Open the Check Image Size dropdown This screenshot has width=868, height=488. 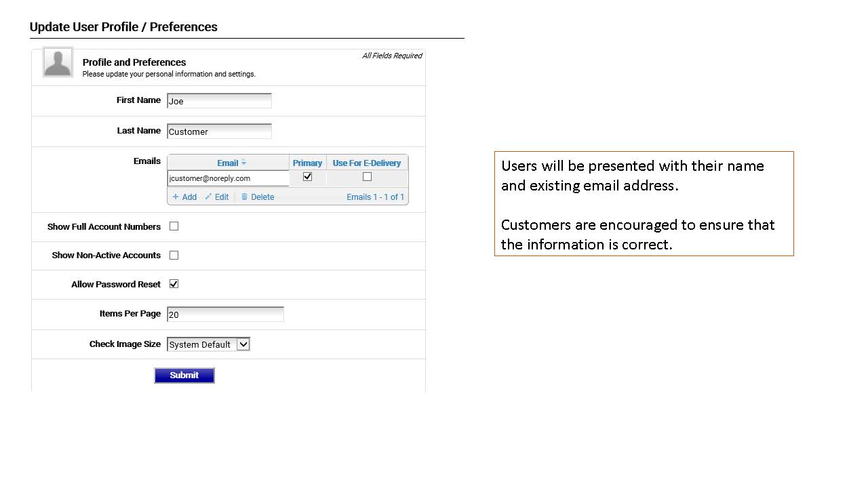click(x=243, y=344)
